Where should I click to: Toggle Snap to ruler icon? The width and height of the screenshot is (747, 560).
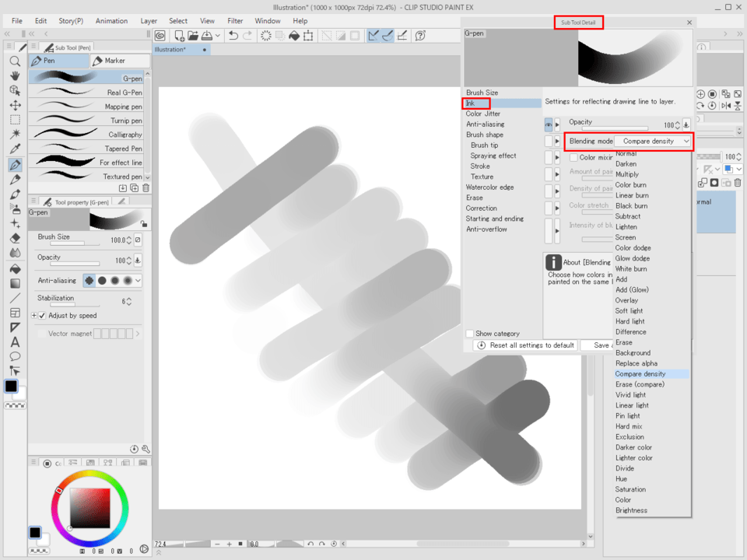point(373,36)
